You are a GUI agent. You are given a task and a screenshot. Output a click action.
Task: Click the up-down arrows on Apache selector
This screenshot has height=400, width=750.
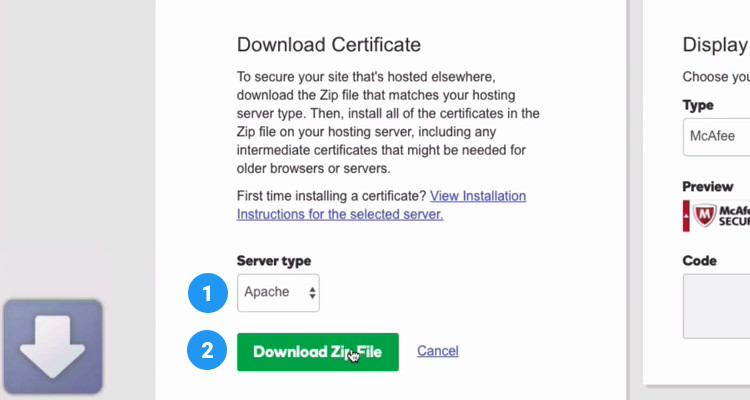[313, 293]
